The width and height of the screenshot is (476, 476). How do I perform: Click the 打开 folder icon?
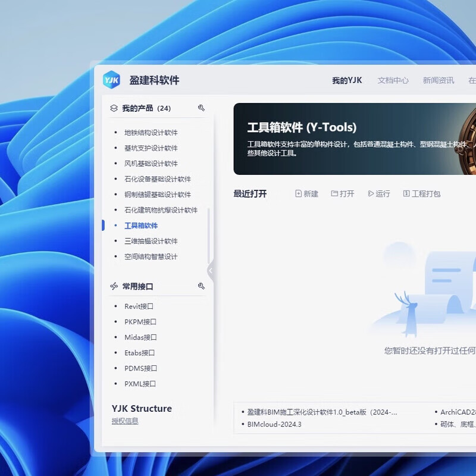[334, 194]
